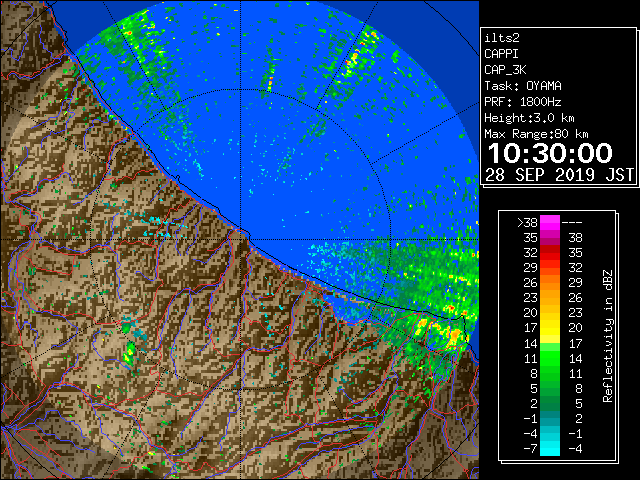Click the bright green 11–14 dBZ legend color
The image size is (640, 480).
coord(550,358)
